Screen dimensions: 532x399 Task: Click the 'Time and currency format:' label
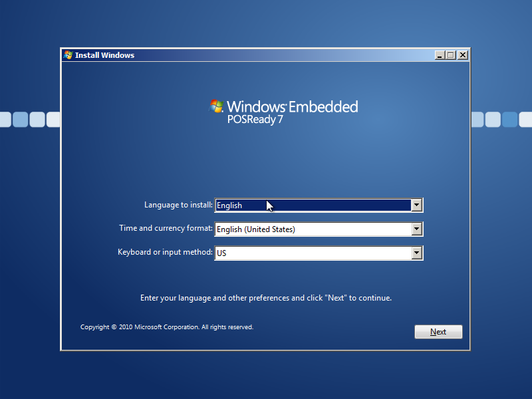point(166,228)
